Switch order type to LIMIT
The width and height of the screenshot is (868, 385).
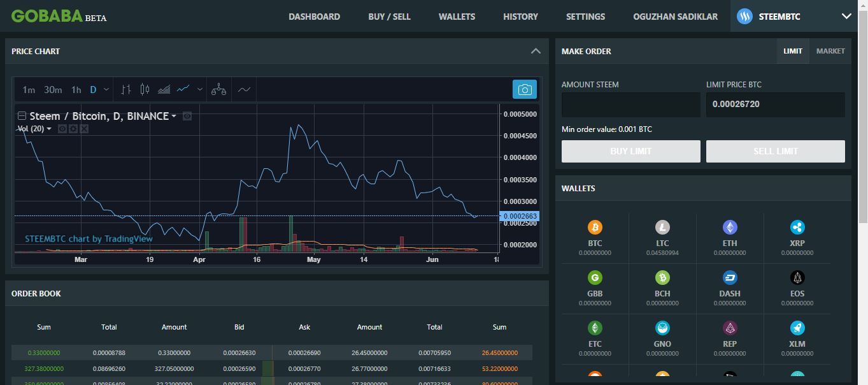point(793,51)
